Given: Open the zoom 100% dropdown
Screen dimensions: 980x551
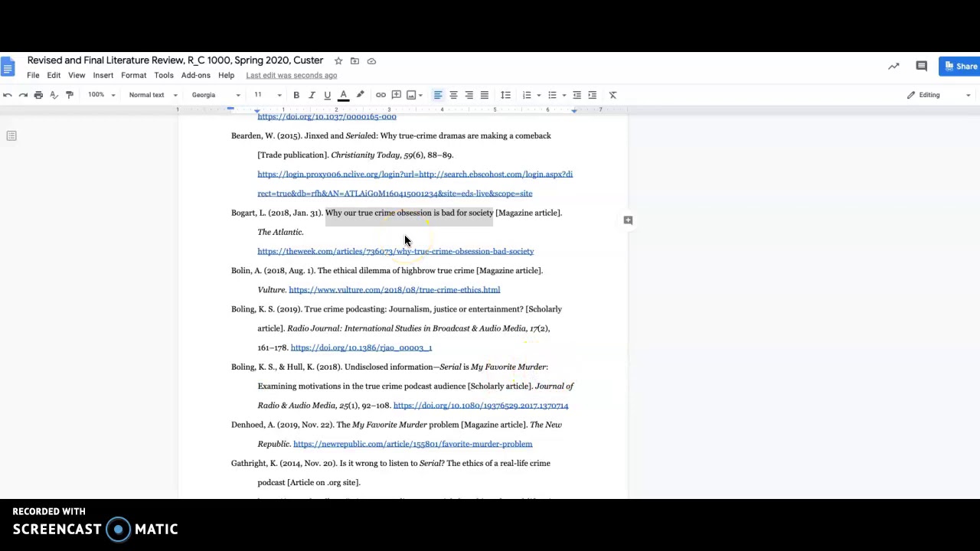Looking at the screenshot, I should tap(101, 95).
